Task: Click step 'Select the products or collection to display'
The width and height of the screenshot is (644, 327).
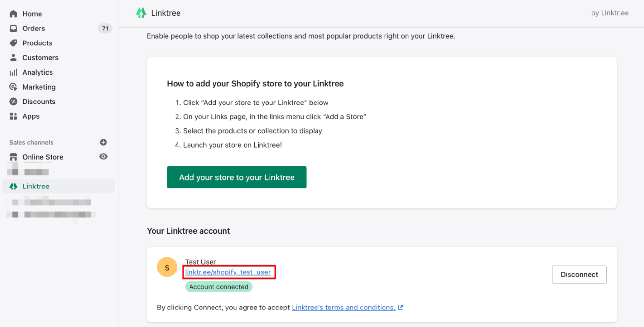Action: (253, 131)
